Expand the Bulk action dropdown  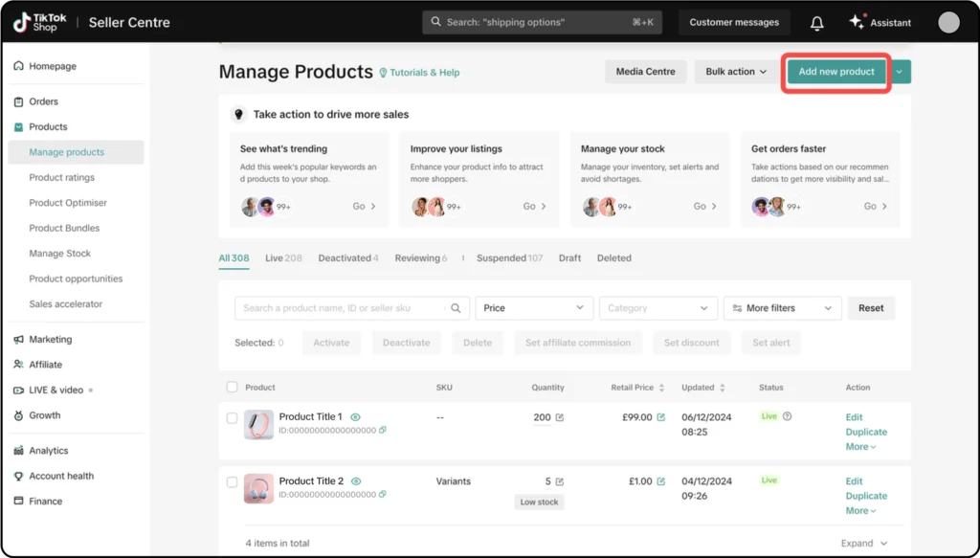736,72
